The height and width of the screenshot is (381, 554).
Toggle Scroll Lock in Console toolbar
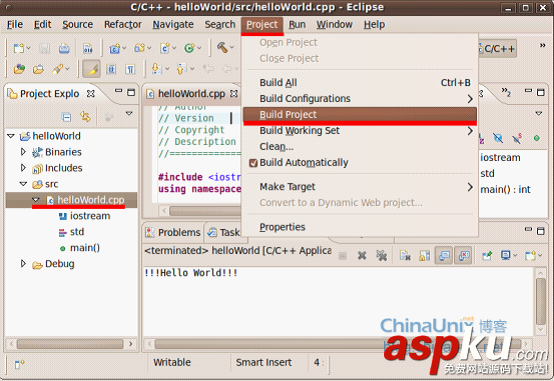(424, 255)
